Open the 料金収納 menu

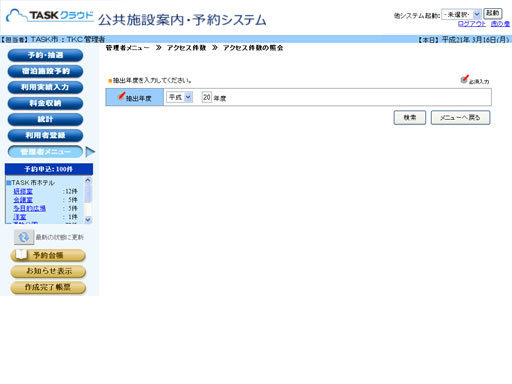(45, 103)
